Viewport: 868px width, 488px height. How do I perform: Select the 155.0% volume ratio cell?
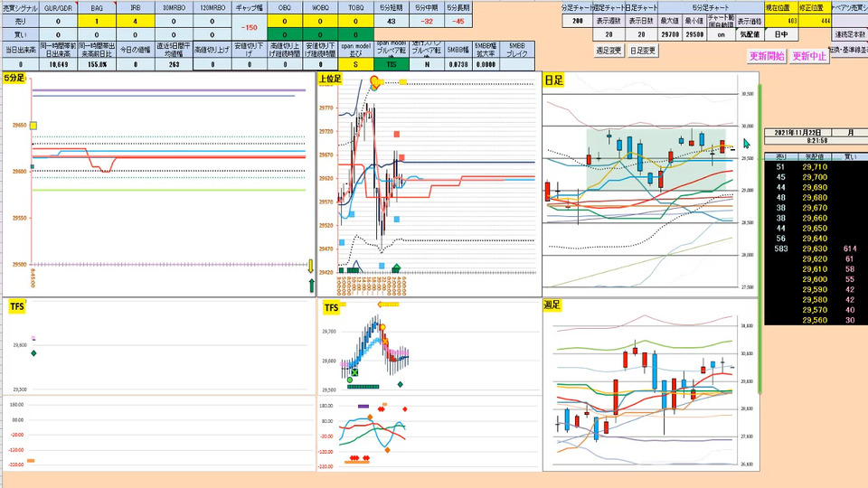(97, 64)
